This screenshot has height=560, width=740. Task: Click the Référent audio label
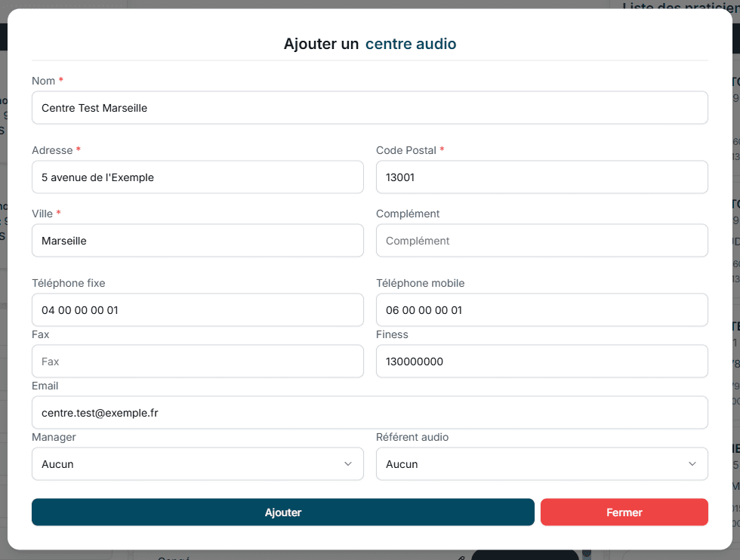click(412, 437)
